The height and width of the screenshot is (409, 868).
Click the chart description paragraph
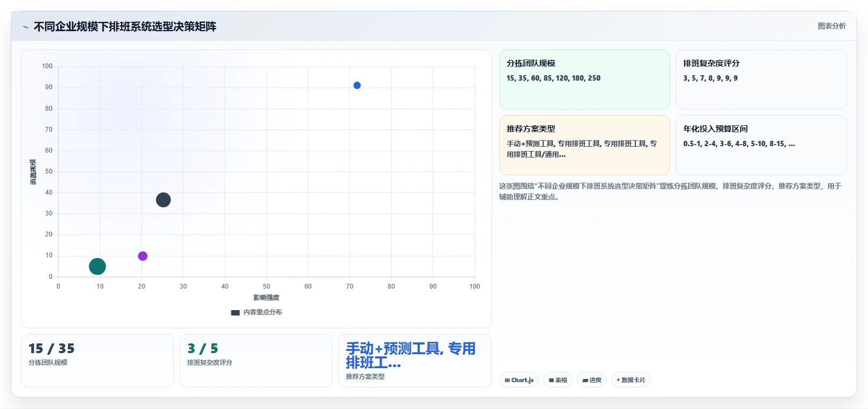[x=670, y=191]
